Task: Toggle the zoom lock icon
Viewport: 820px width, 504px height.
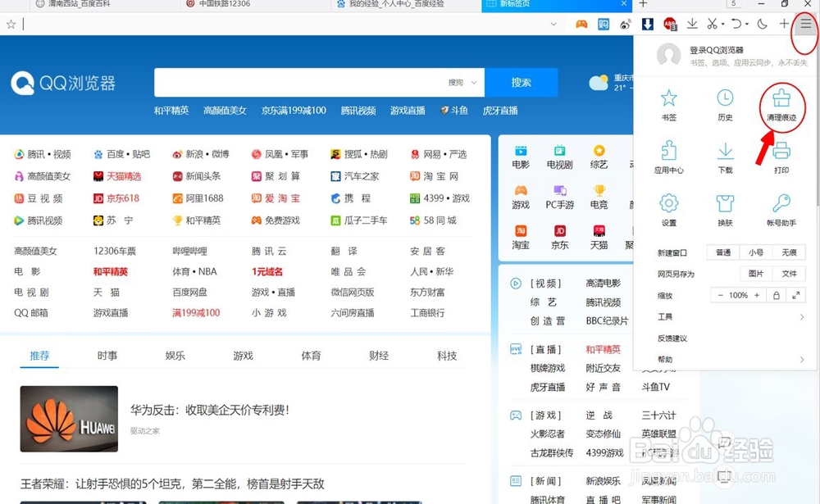Action: click(x=776, y=295)
